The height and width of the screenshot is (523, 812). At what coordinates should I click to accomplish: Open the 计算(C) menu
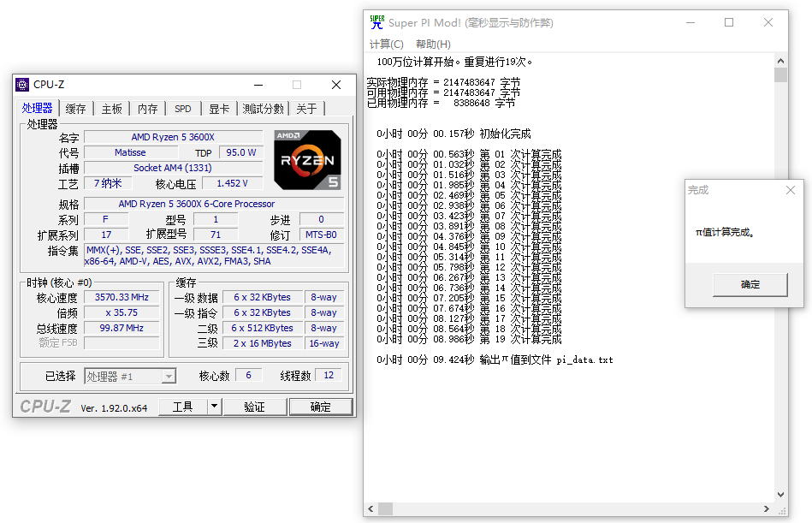pos(386,44)
